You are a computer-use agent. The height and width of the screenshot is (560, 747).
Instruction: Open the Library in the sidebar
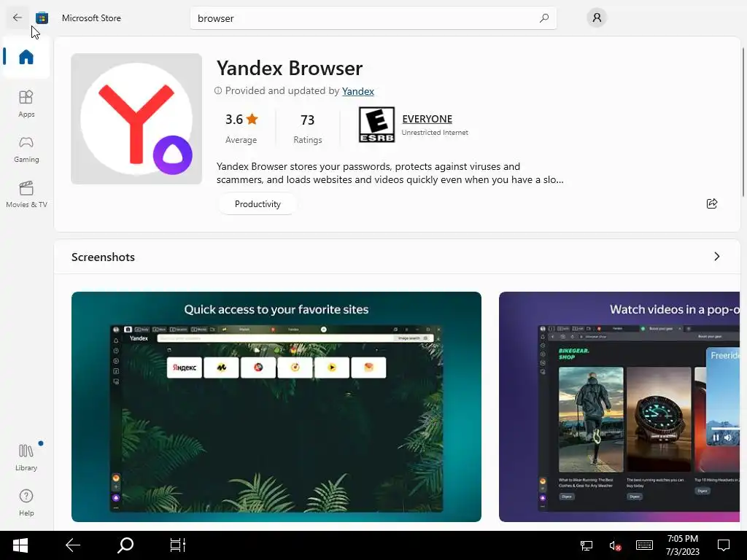(x=26, y=458)
